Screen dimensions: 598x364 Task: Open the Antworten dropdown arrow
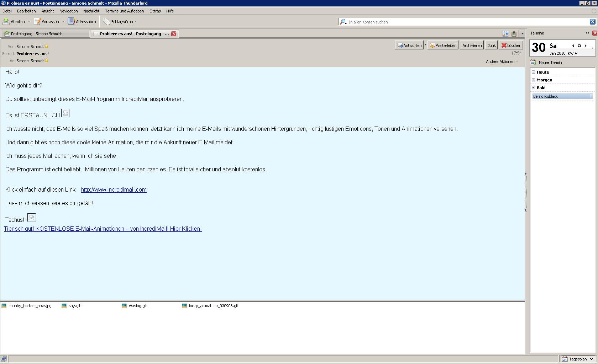425,45
